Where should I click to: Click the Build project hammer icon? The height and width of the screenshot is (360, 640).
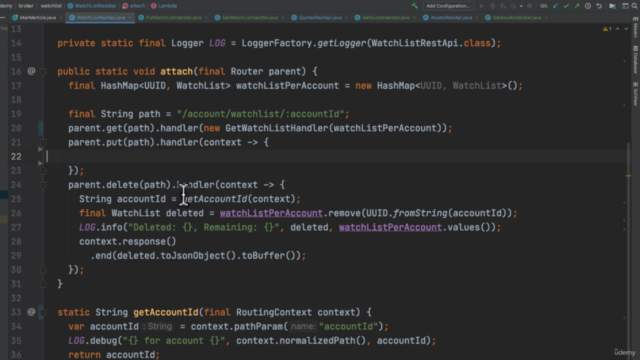click(x=415, y=6)
